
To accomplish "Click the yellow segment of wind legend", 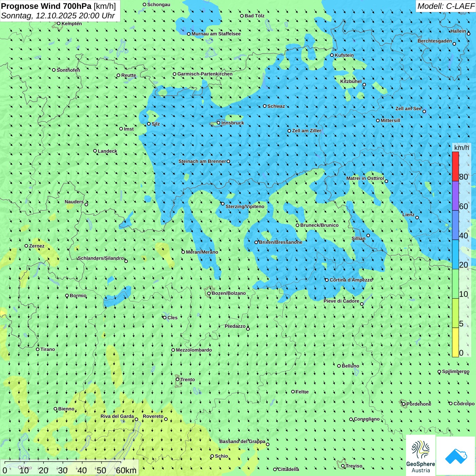I will tap(455, 342).
